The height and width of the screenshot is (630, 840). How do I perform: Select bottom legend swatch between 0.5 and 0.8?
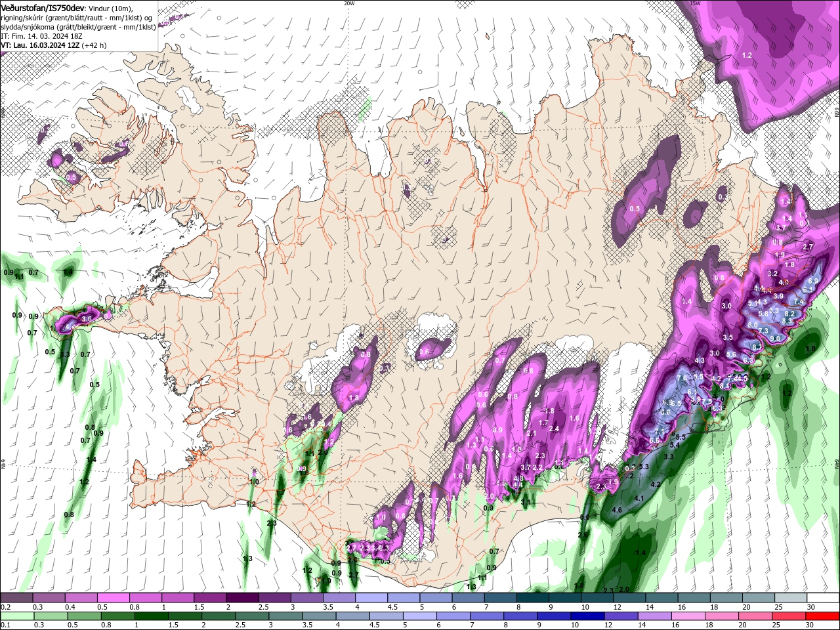pos(84,616)
